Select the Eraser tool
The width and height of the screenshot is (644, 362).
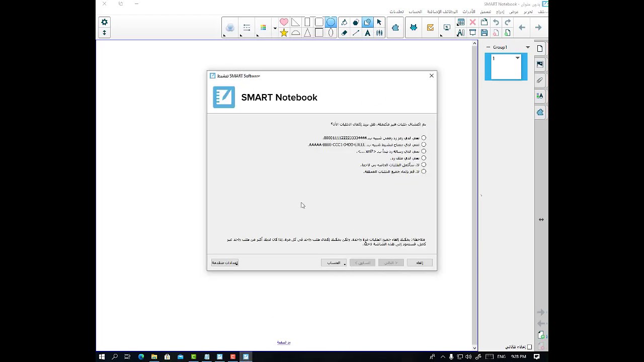[344, 33]
